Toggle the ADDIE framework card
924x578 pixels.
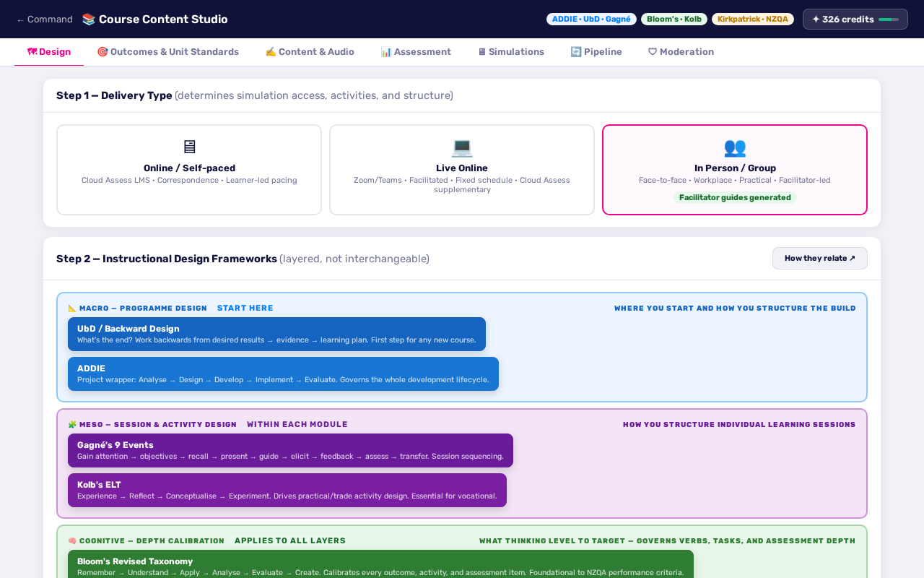283,374
